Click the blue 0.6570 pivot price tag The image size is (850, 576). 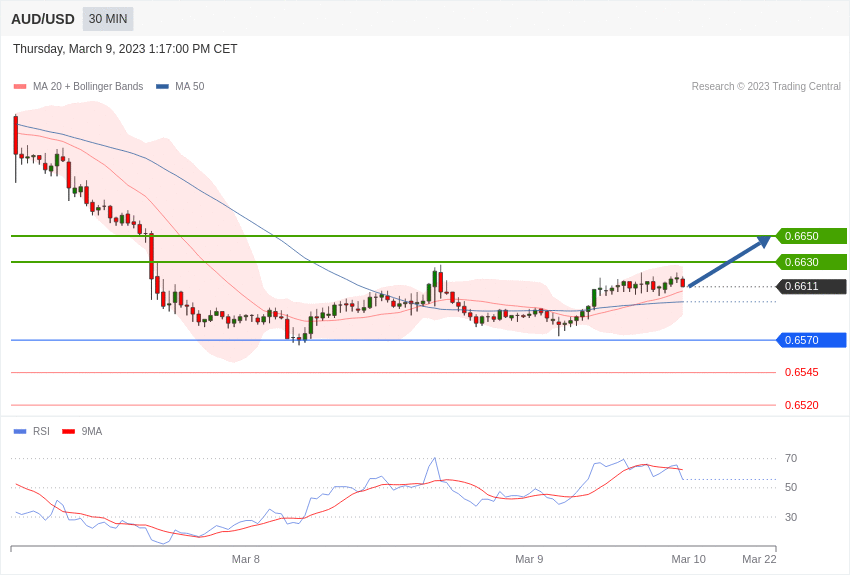812,340
